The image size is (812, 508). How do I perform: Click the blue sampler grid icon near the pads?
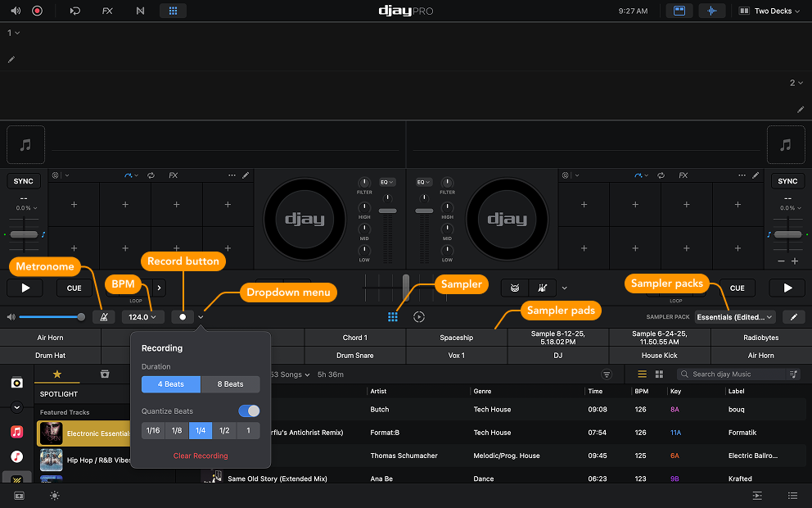(393, 316)
